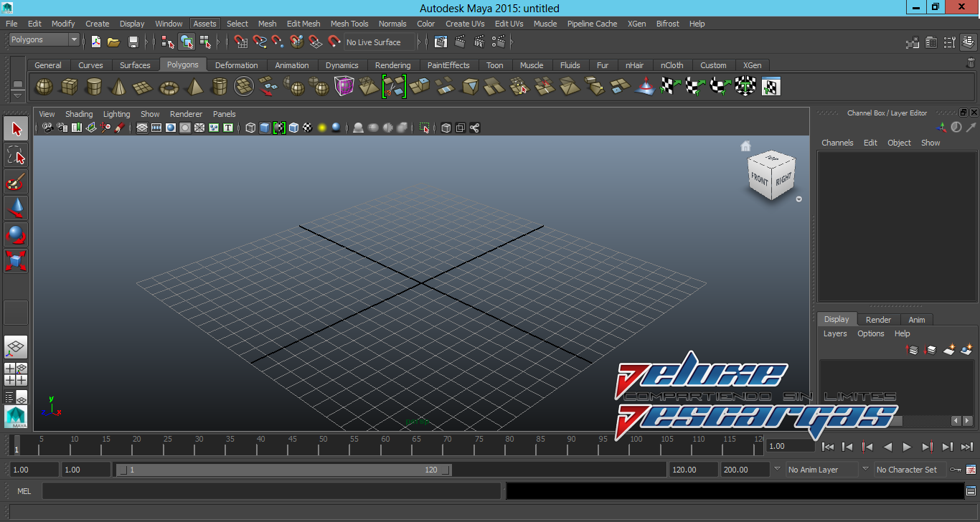Create a polygon cone from the shelf
This screenshot has width=980, height=522.
pos(117,87)
